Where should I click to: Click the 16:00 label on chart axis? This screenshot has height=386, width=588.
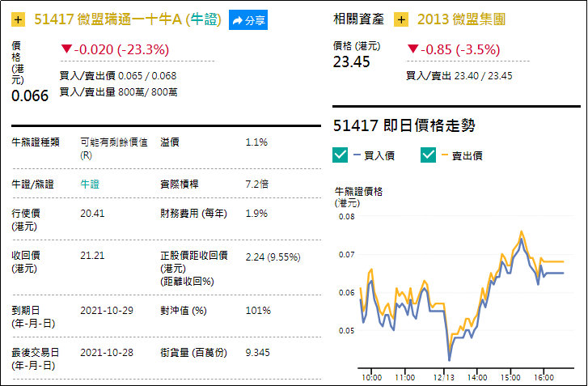(x=544, y=377)
